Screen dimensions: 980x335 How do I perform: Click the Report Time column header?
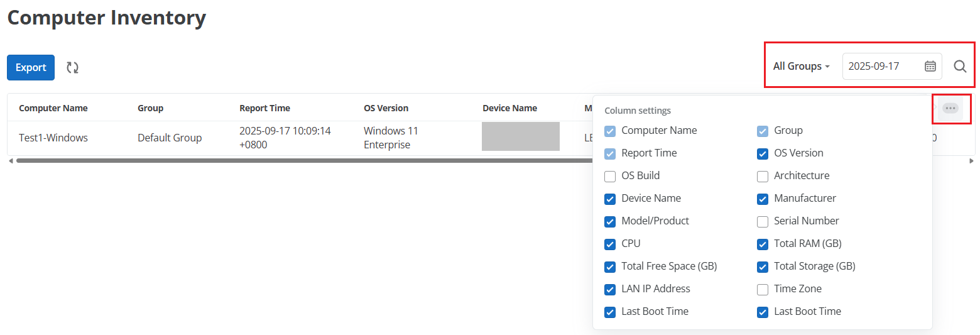tap(265, 108)
